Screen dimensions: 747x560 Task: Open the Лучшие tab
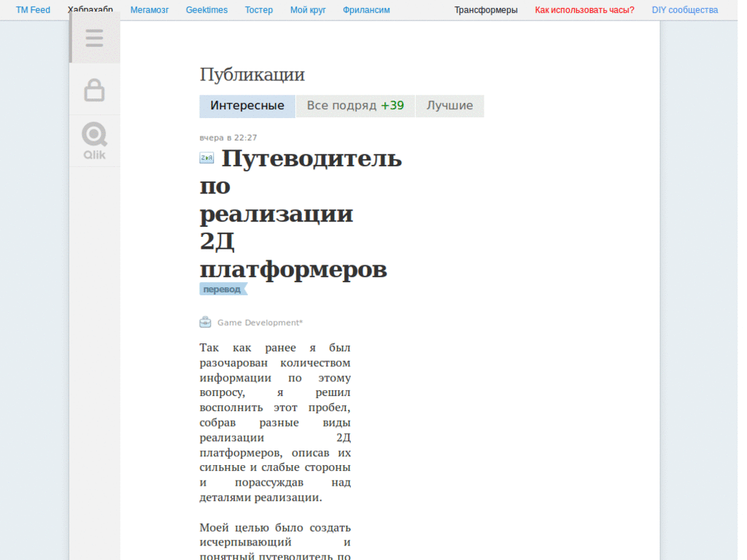pyautogui.click(x=449, y=106)
